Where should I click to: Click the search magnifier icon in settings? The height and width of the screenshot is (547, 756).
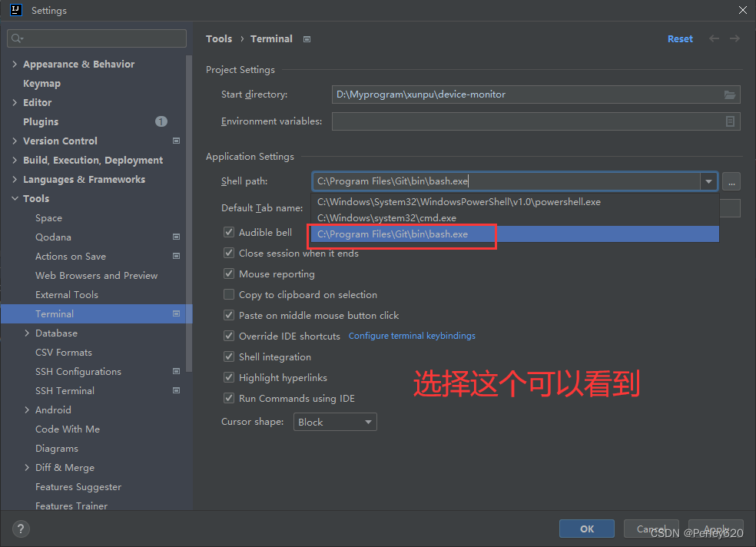17,38
